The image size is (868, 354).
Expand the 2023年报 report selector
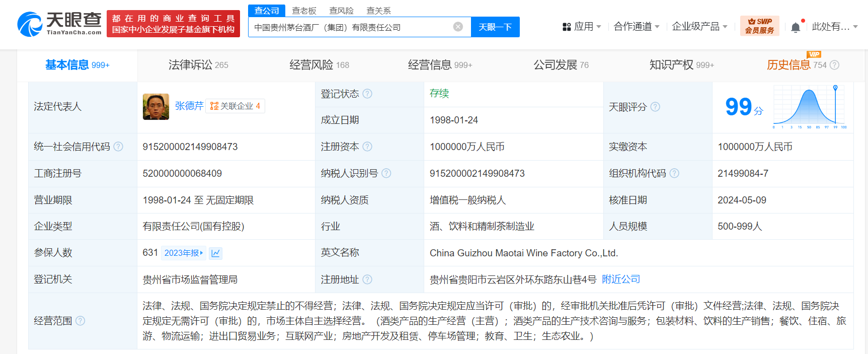click(184, 253)
